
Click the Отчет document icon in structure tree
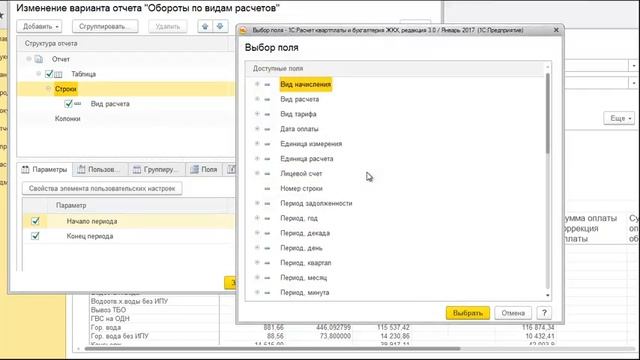[39, 59]
